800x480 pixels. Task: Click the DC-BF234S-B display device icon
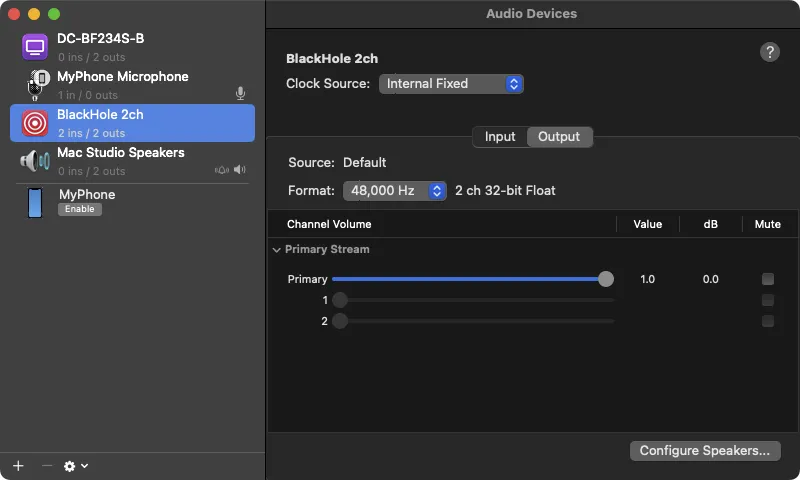point(35,47)
